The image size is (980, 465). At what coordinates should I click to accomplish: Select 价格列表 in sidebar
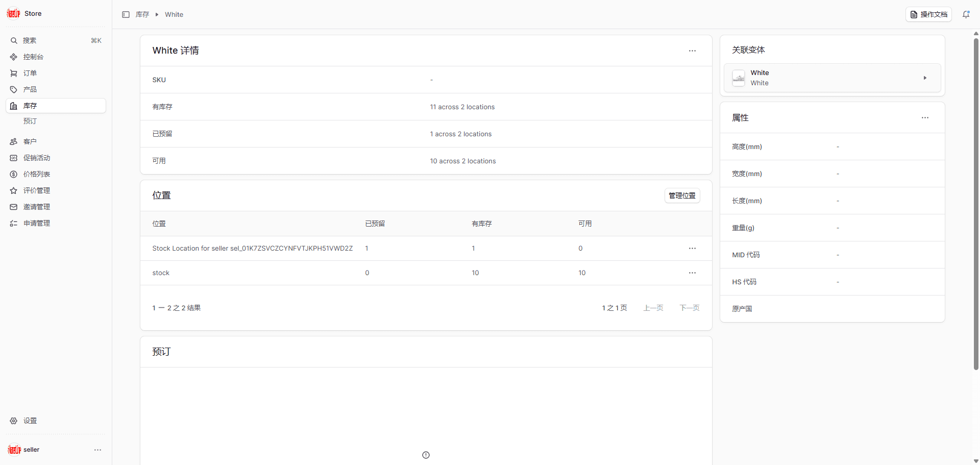pyautogui.click(x=37, y=174)
